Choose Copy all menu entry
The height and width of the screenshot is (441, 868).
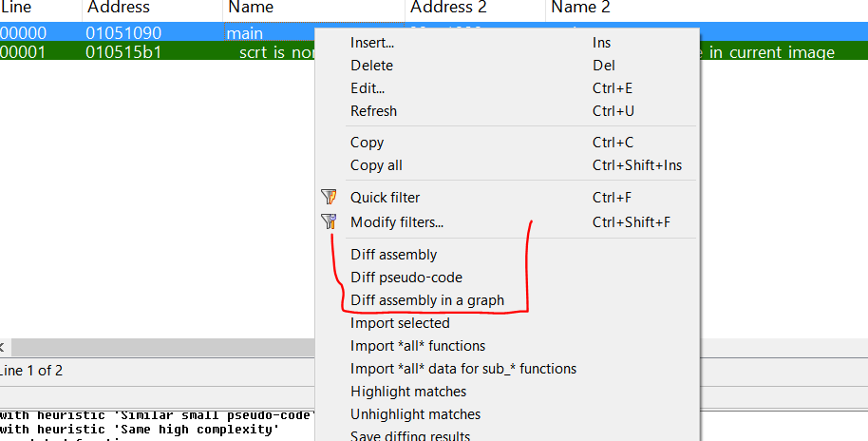tap(376, 165)
